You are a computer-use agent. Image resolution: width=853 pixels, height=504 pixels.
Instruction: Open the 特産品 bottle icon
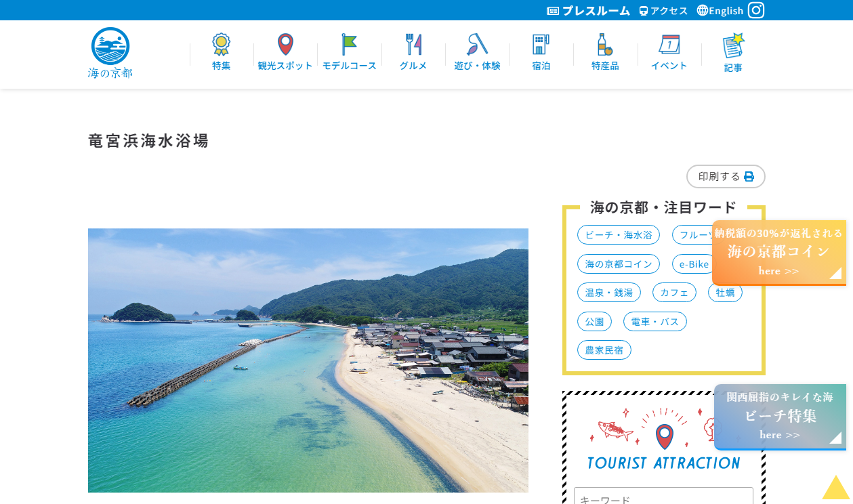[604, 45]
